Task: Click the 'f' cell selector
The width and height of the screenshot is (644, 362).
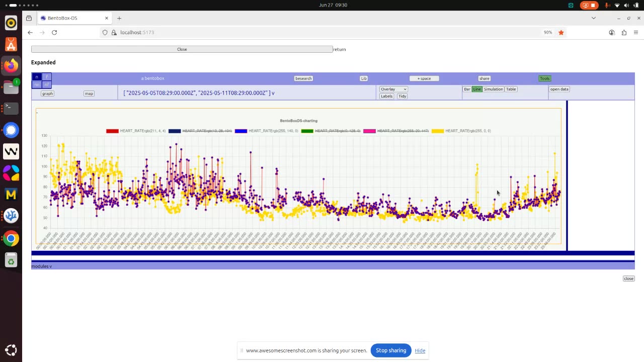Action: click(x=46, y=77)
